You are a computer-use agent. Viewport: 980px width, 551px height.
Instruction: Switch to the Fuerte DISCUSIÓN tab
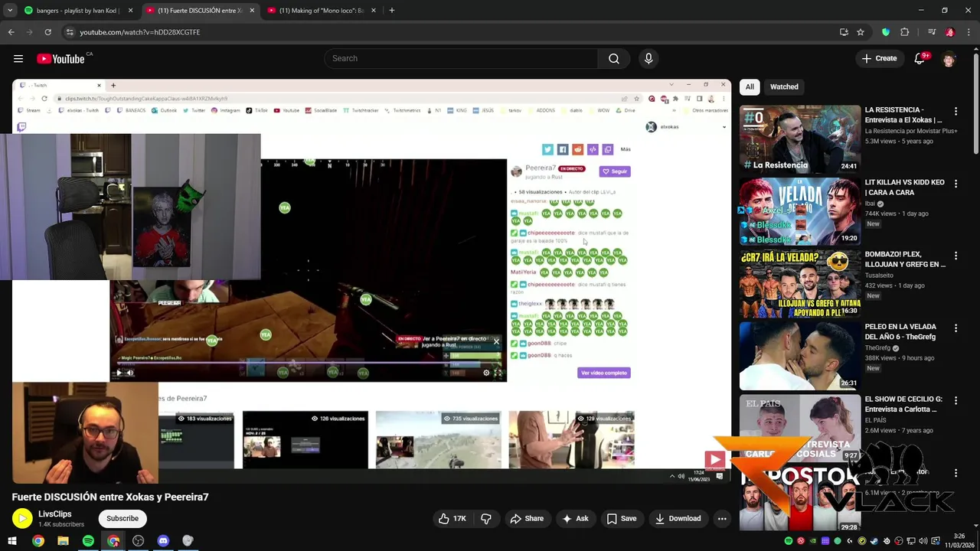tap(199, 11)
